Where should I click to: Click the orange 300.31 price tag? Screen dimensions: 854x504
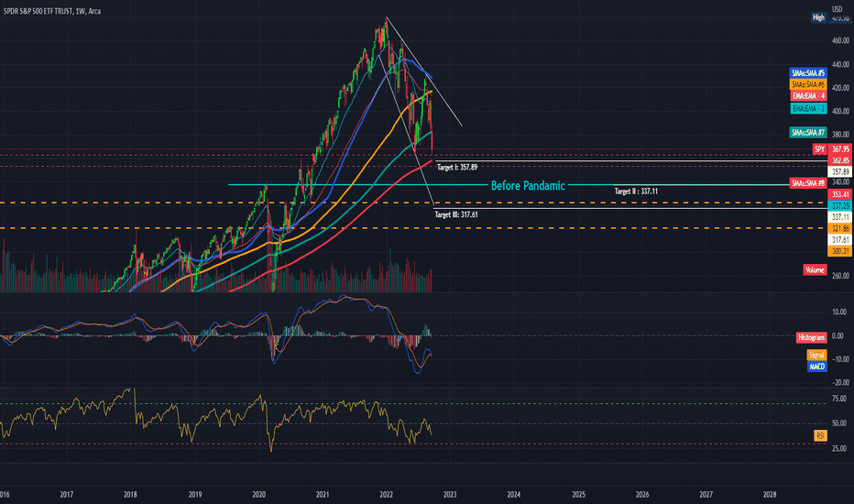(840, 251)
